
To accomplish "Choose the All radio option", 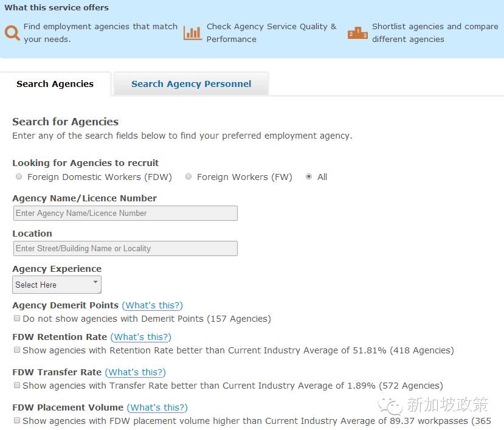I will pos(309,176).
